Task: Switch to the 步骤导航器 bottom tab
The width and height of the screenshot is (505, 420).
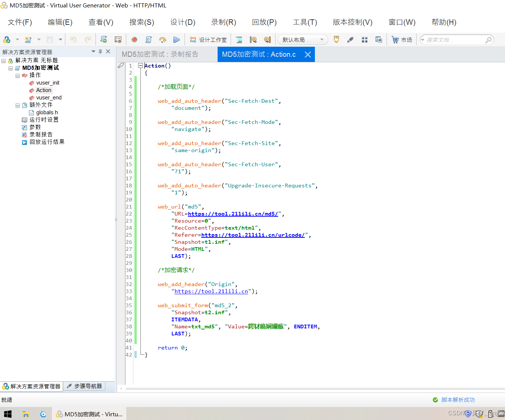Action: tap(84, 386)
